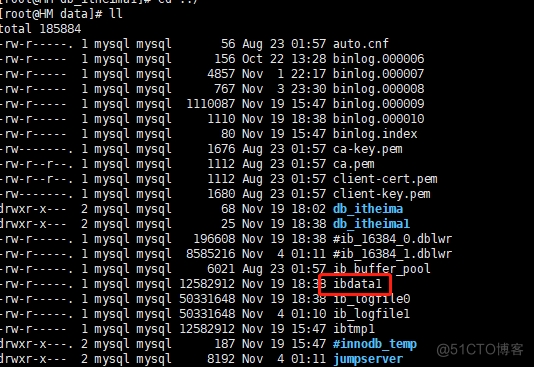The image size is (534, 367).
Task: Click the file size 4857
Action: click(221, 74)
